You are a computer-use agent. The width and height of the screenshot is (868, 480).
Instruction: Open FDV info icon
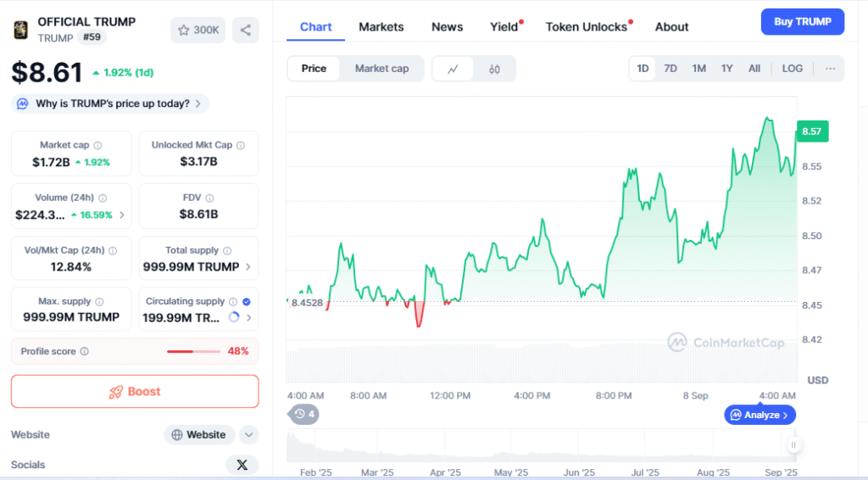pos(209,198)
